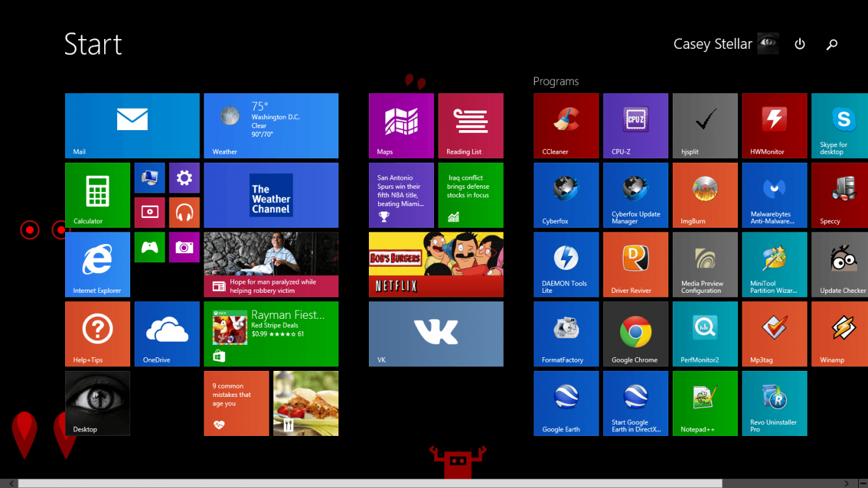Open the paralyzed man news story tile

click(271, 265)
